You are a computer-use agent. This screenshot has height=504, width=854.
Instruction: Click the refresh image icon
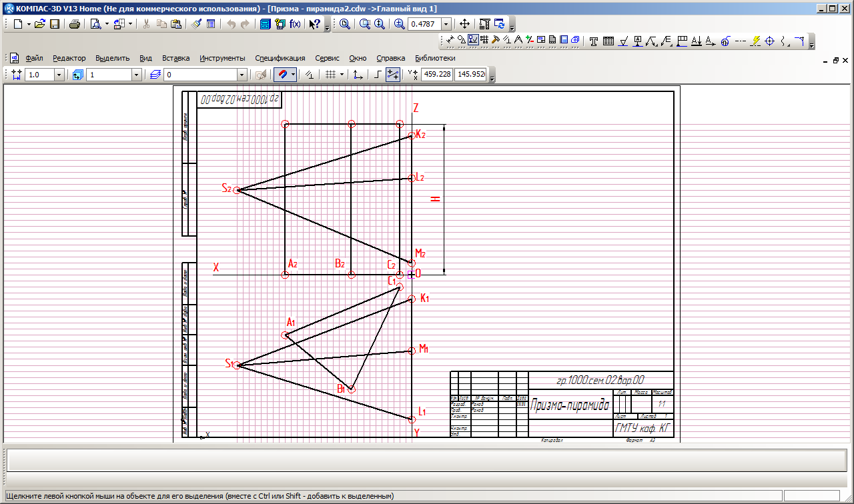click(x=499, y=24)
